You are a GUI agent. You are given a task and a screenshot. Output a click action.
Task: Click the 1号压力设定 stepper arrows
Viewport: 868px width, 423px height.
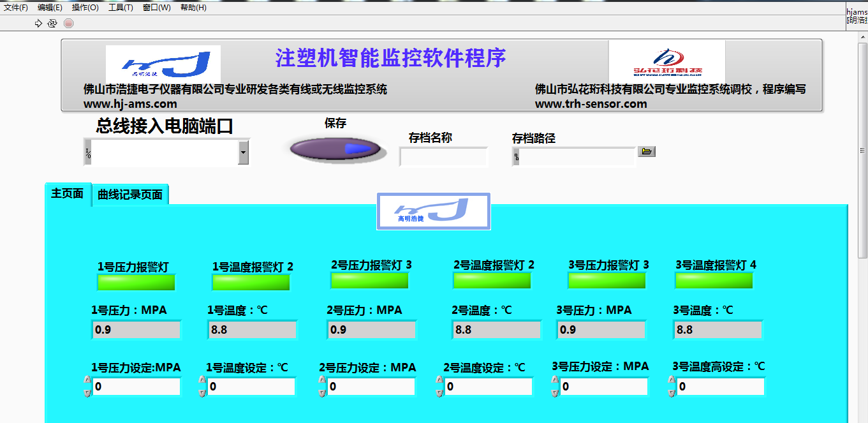[x=87, y=386]
